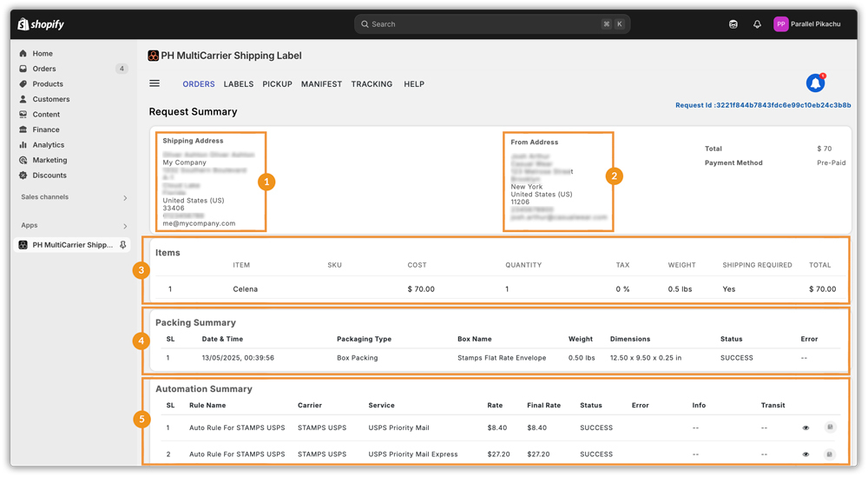Open Products in the sidebar
This screenshot has height=477, width=868.
click(48, 83)
